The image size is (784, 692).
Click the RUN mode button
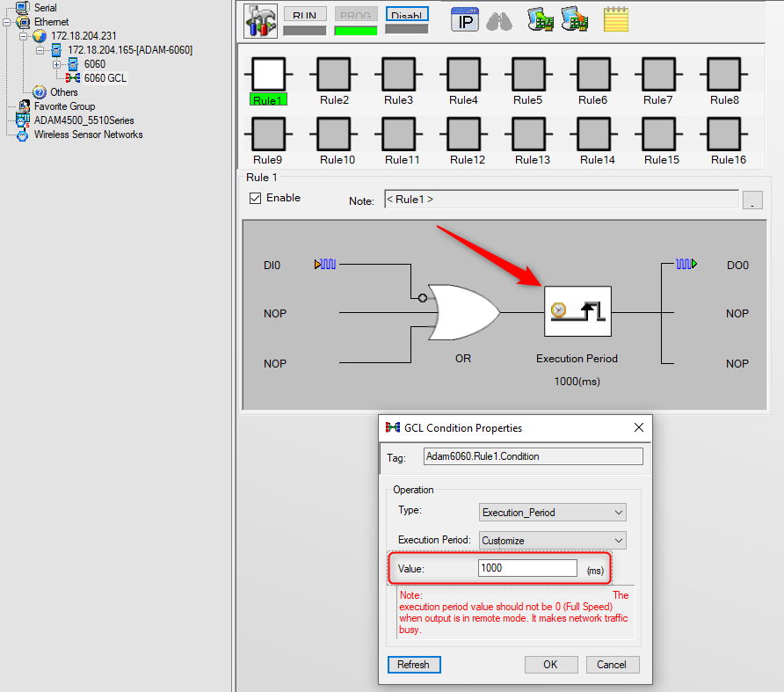pos(305,14)
